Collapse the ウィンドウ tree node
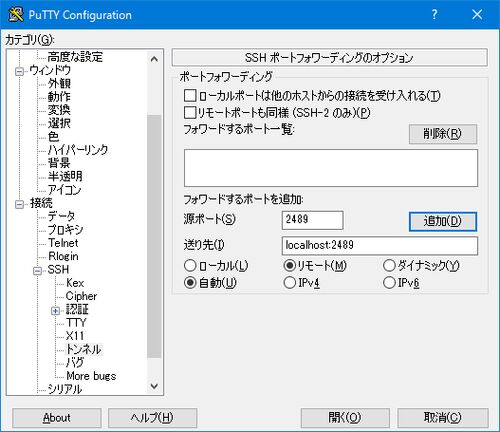Viewport: 500px width, 432px height. point(20,71)
